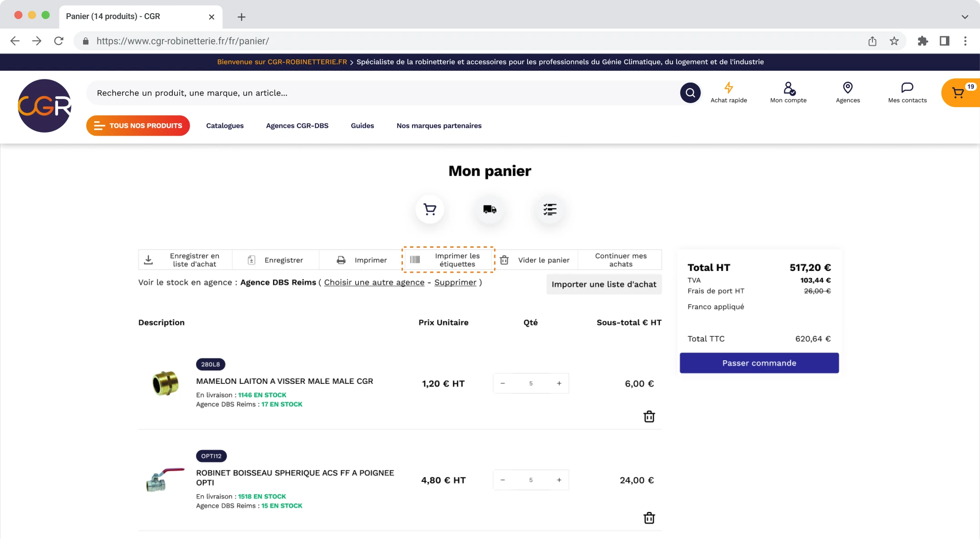Delete the ROBINET BOISSEAU item with trash icon

point(649,518)
